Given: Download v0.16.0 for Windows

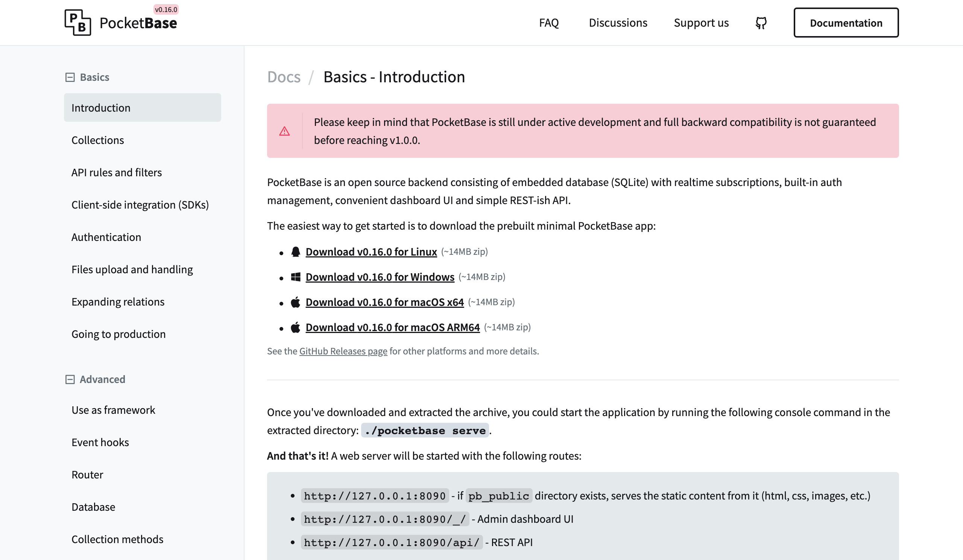Looking at the screenshot, I should [380, 277].
